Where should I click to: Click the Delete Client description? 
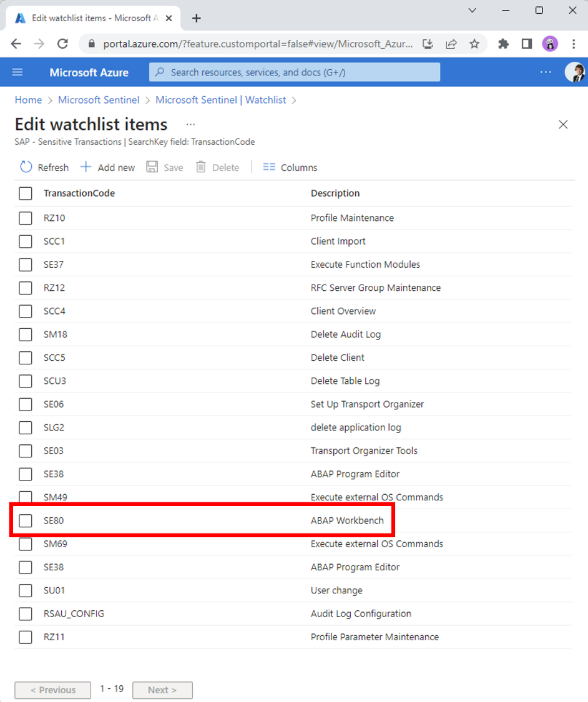tap(337, 358)
